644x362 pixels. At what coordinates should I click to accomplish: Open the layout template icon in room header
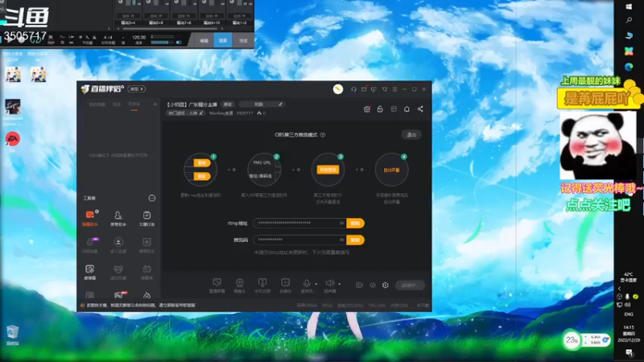click(394, 109)
